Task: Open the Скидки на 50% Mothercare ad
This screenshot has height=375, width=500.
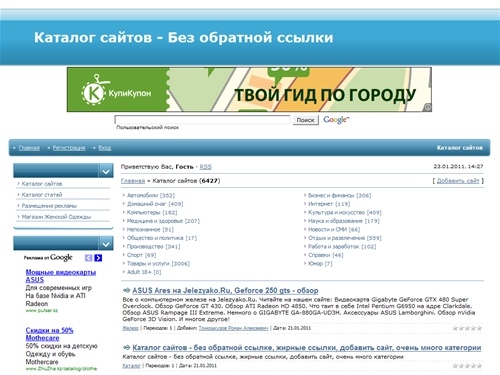Action: pyautogui.click(x=49, y=334)
